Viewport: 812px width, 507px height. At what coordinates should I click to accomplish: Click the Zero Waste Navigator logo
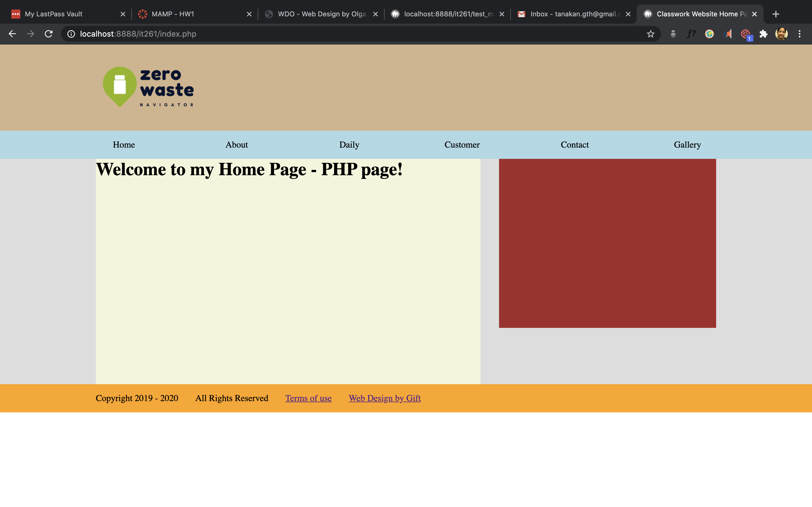pyautogui.click(x=148, y=87)
